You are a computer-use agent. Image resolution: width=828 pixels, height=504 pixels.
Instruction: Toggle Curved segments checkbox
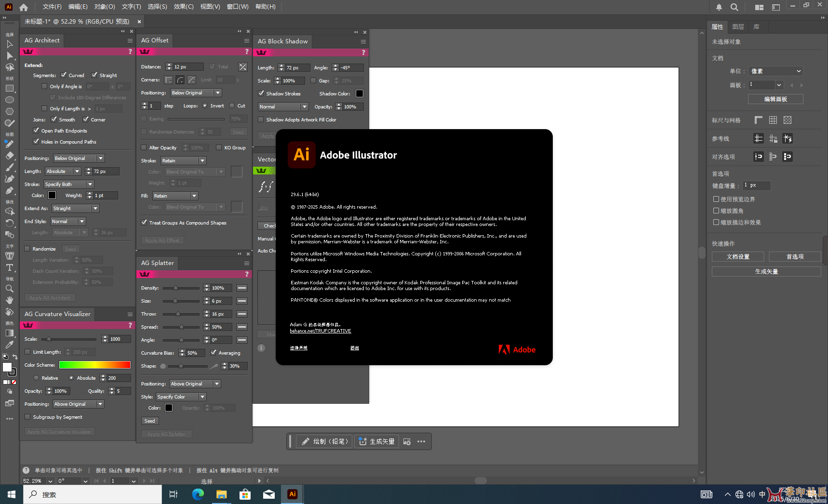[x=64, y=75]
